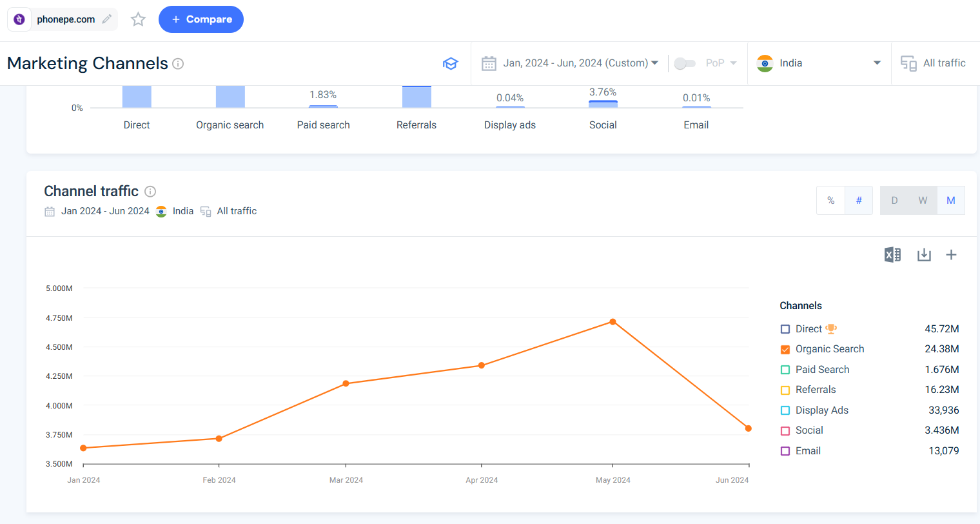Click the Mar 2024 data point
980x524 pixels.
(x=346, y=383)
